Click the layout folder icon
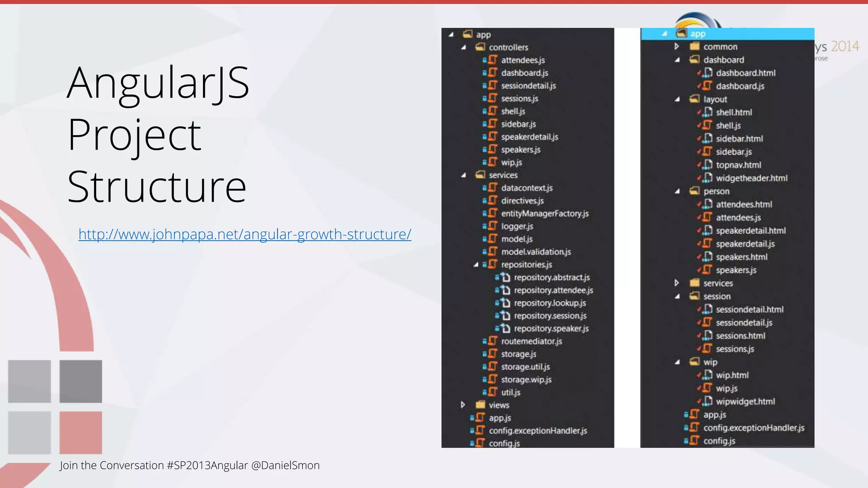The width and height of the screenshot is (868, 488). click(x=694, y=99)
